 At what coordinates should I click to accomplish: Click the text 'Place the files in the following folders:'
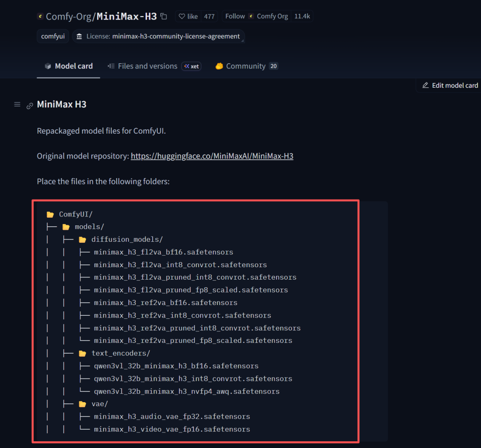tap(103, 182)
